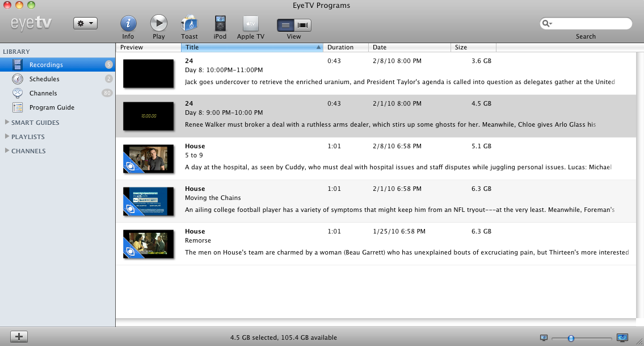Viewport: 644px width, 346px height.
Task: Expand the PLAYLISTS section
Action: tap(7, 136)
